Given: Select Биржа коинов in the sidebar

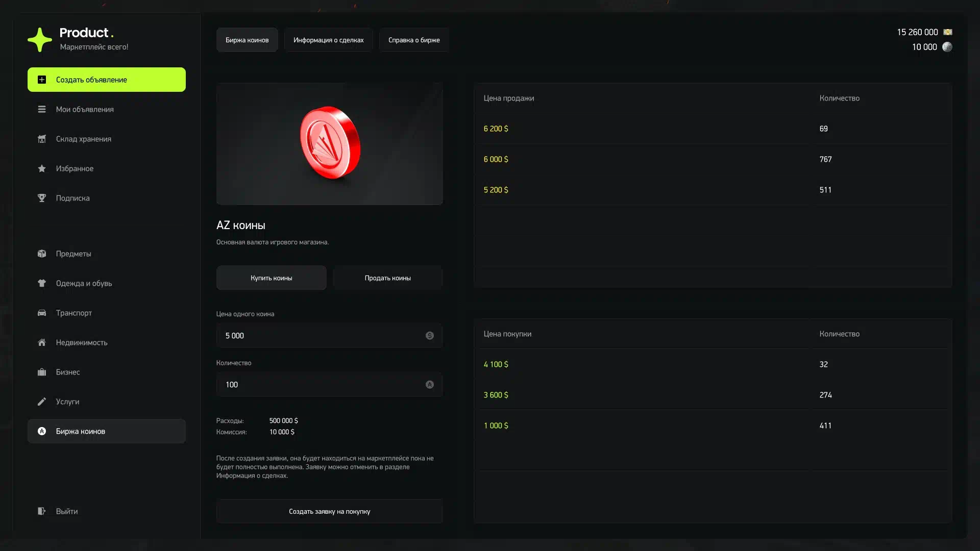Looking at the screenshot, I should point(107,431).
